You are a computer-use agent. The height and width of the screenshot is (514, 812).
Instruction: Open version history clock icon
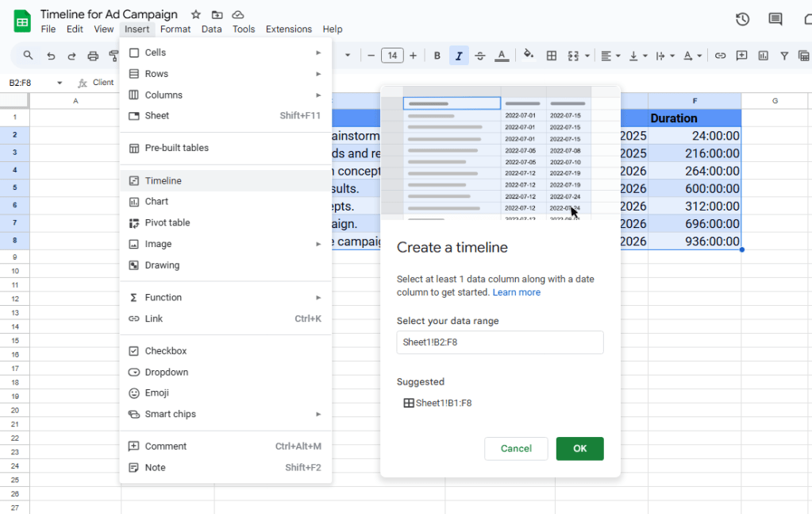tap(742, 20)
